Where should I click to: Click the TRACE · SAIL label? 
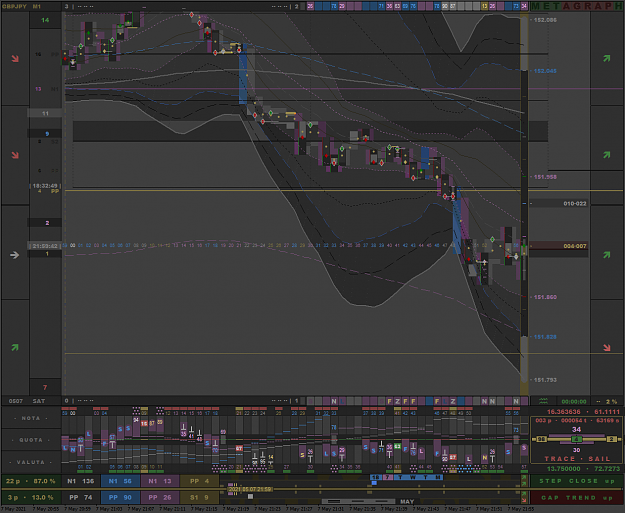[x=576, y=459]
